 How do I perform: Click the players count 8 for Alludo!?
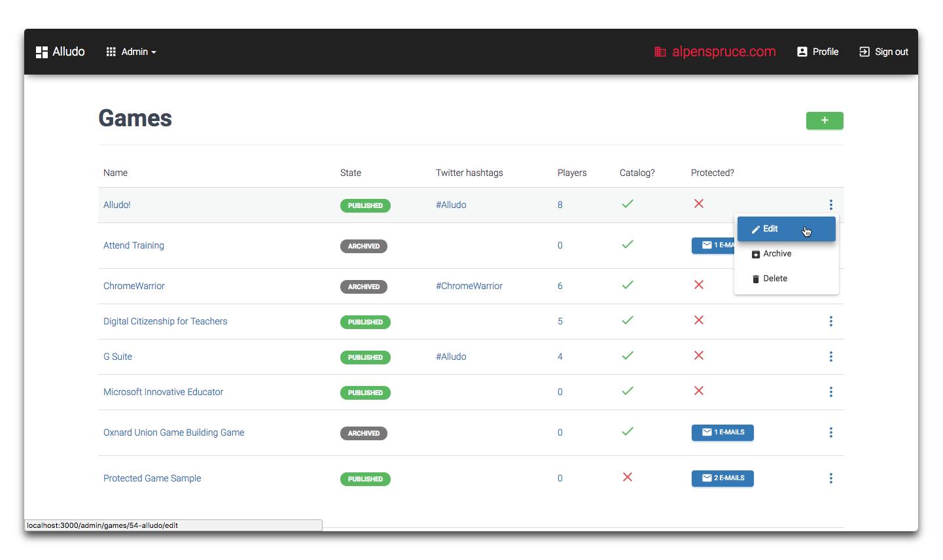click(x=560, y=205)
